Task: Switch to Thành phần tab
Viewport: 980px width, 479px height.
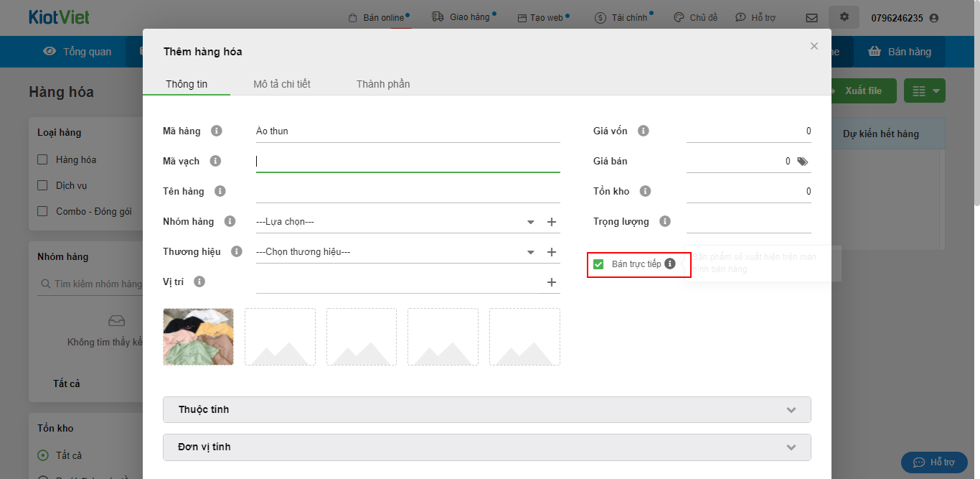Action: pos(383,84)
